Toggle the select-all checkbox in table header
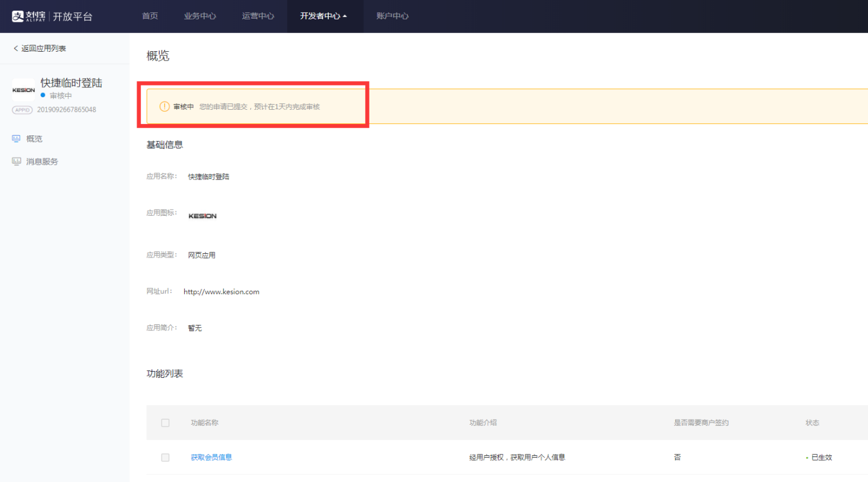Screen dimensions: 868x482 click(x=165, y=423)
